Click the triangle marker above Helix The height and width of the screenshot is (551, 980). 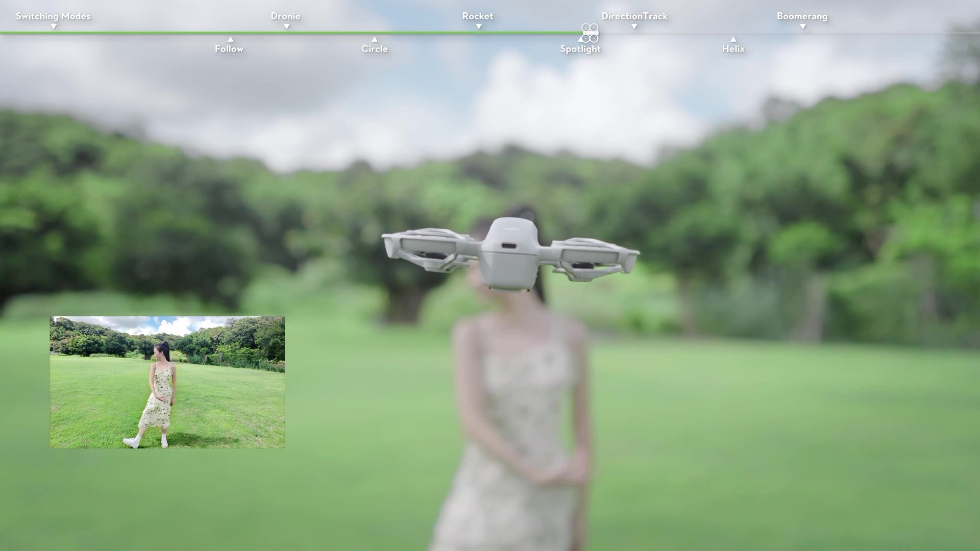click(733, 39)
